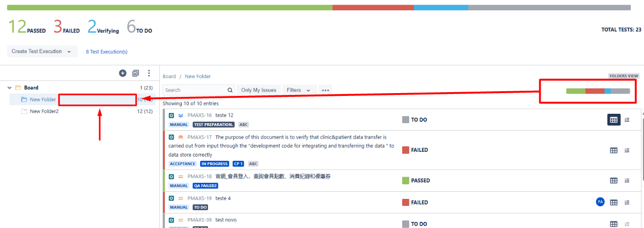The height and width of the screenshot is (228, 644).
Task: Collapse the Board folder tree
Action: click(x=9, y=88)
